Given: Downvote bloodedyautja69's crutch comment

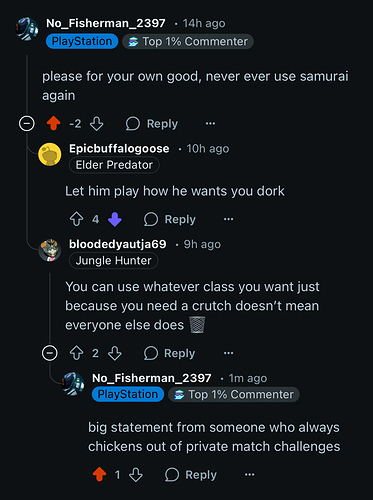Looking at the screenshot, I should (x=115, y=353).
